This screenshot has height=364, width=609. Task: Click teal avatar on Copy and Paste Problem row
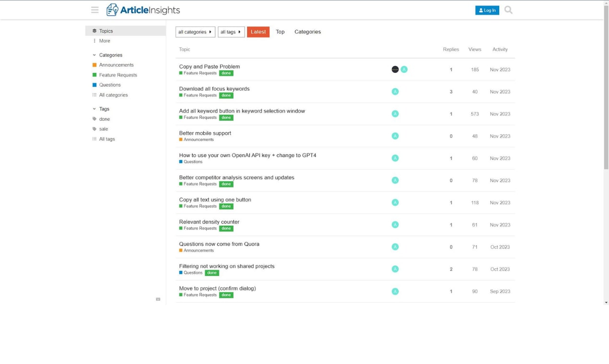point(404,69)
